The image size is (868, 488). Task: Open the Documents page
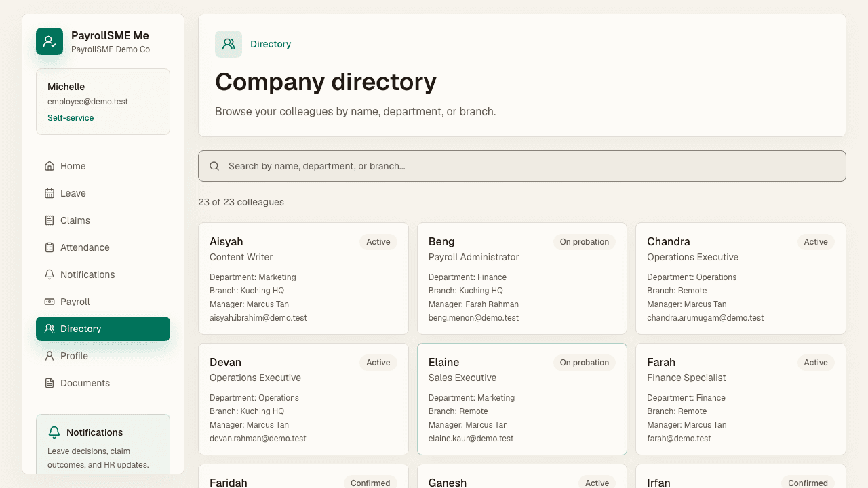pos(103,383)
